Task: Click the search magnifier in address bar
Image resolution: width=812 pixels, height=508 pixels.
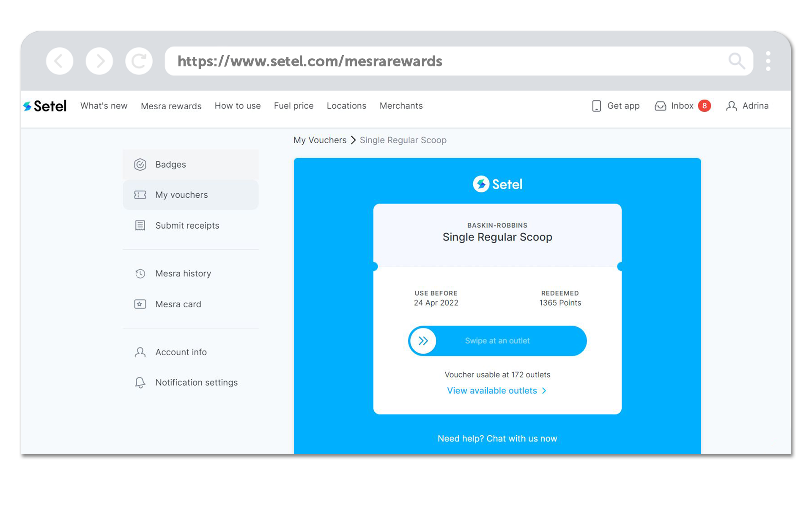Action: 736,61
